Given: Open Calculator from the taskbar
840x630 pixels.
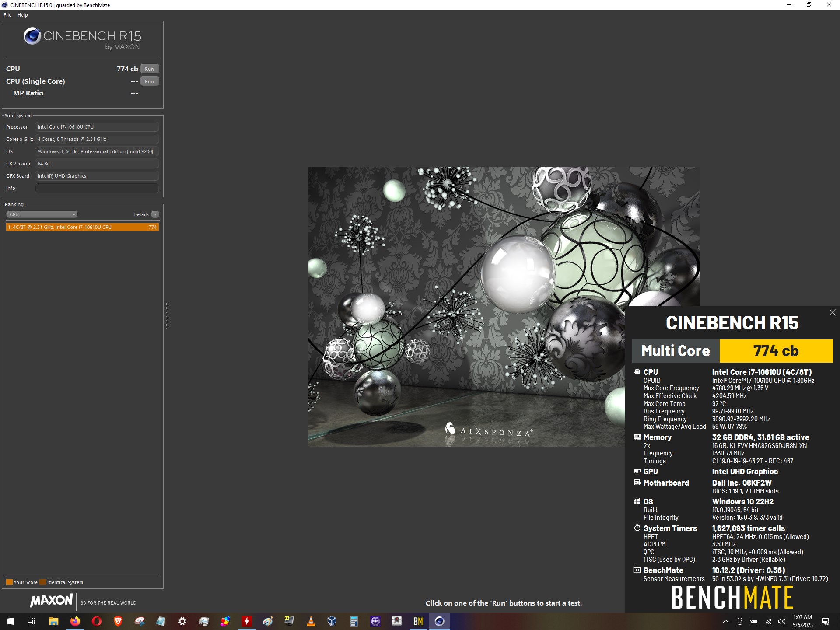Looking at the screenshot, I should tap(353, 621).
